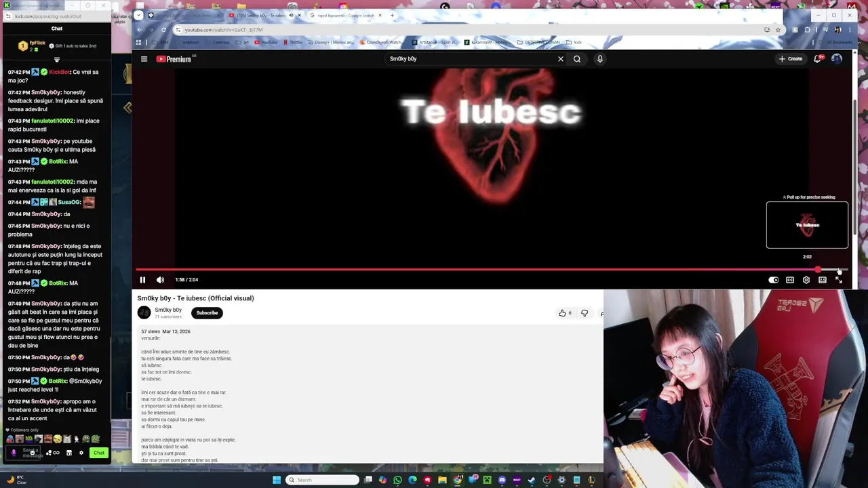Viewport: 868px width, 488px height.
Task: Click the green Chat send button
Action: pos(99,453)
